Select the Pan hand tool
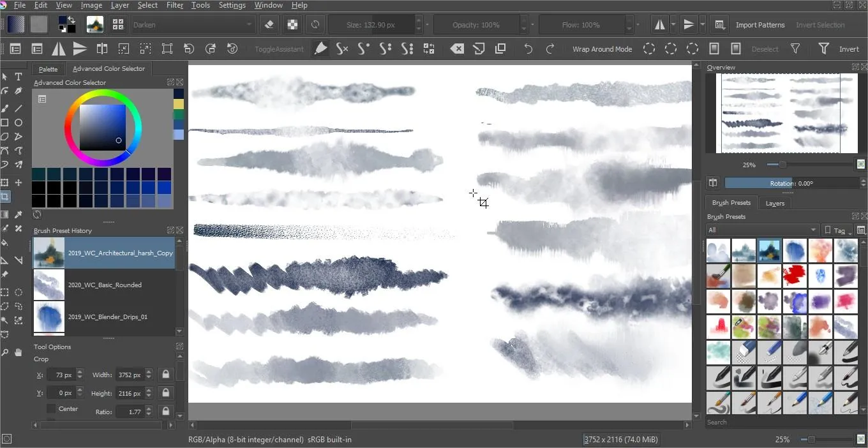 19,352
